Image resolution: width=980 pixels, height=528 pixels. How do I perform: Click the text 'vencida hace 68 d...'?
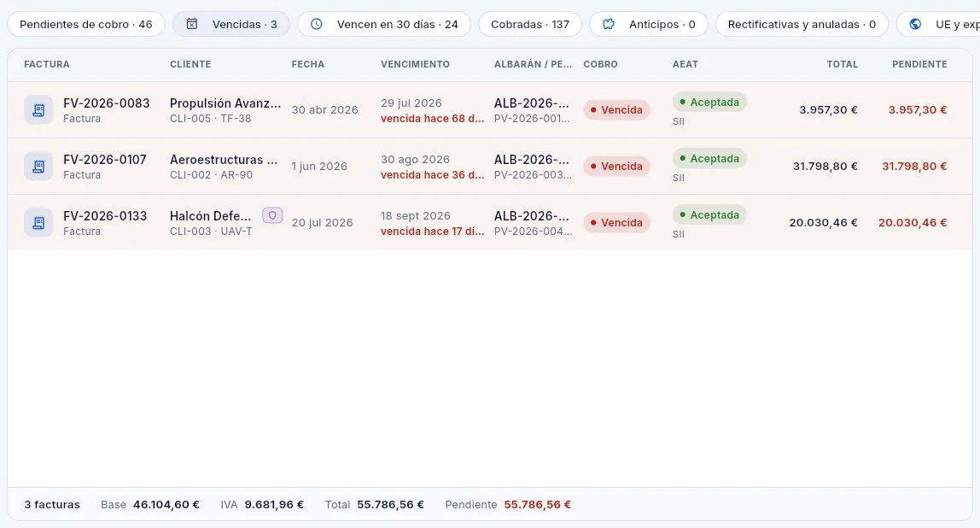coord(433,118)
